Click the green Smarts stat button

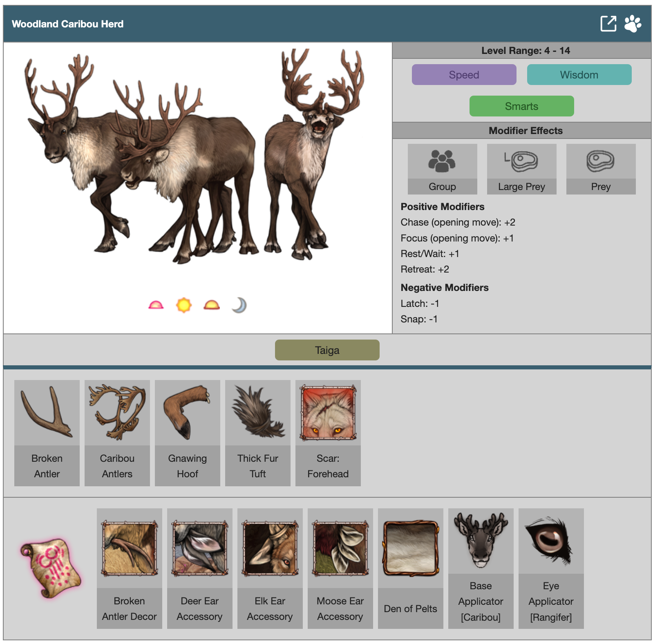tap(521, 106)
